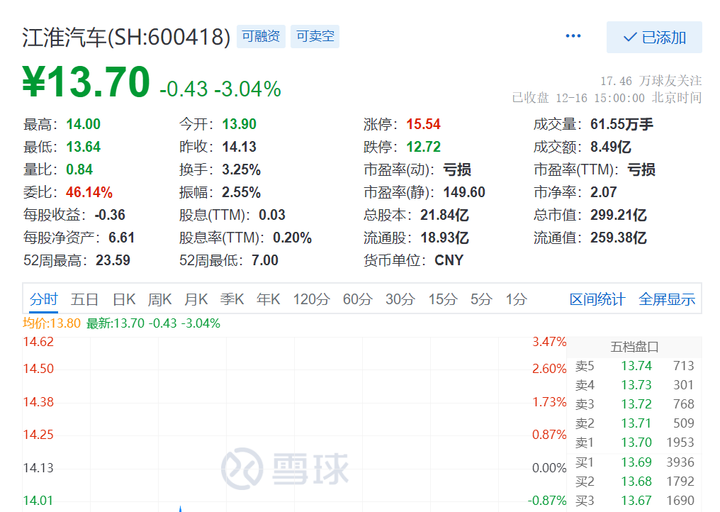Click the 卖3 row price 13.72
The height and width of the screenshot is (512, 720).
[636, 405]
